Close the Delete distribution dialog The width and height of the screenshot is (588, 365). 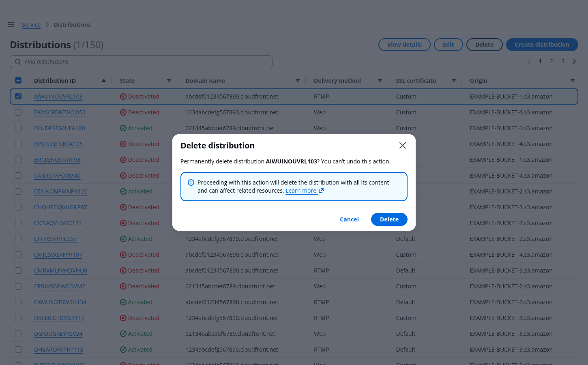[403, 146]
